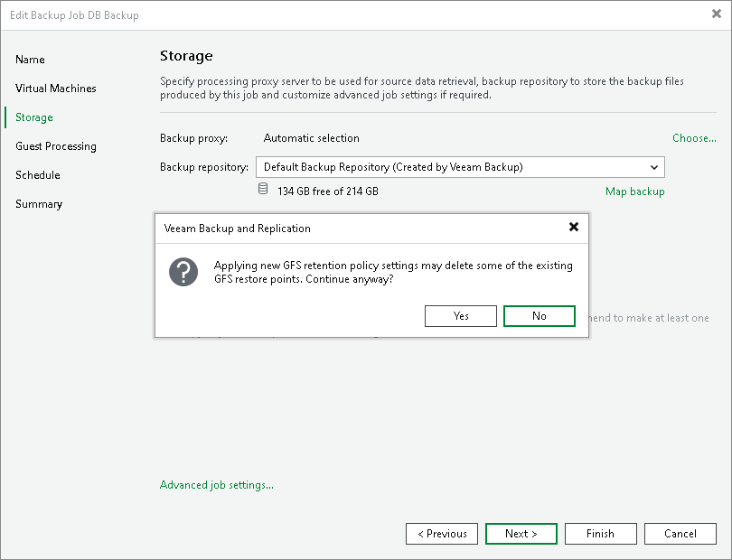Go to the Summary step
The height and width of the screenshot is (560, 732).
pyautogui.click(x=38, y=204)
